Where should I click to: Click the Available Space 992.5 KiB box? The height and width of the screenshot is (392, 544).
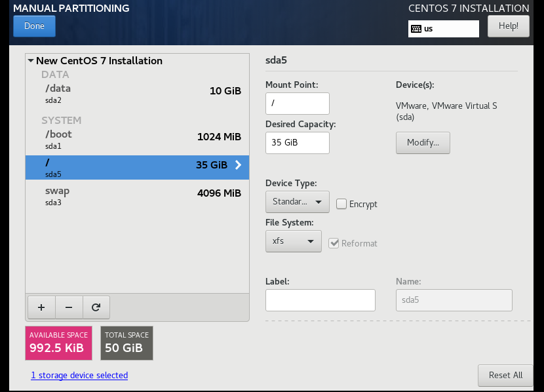click(58, 343)
